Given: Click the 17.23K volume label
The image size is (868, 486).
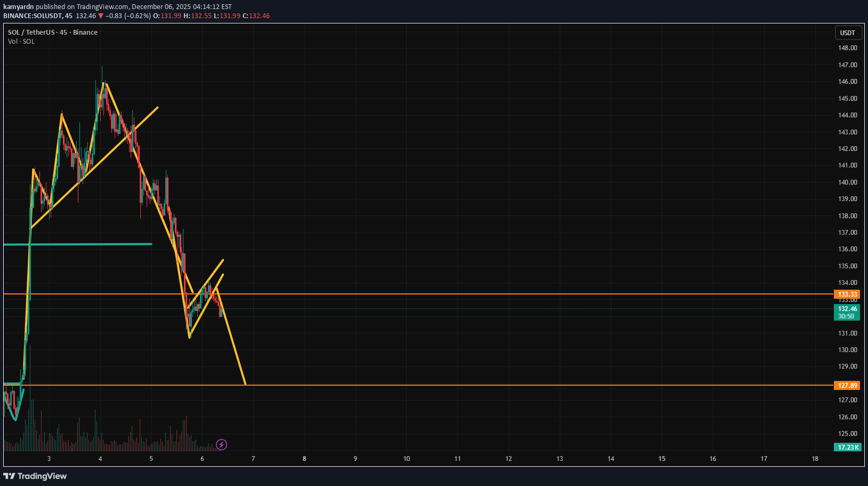Looking at the screenshot, I should pyautogui.click(x=847, y=447).
